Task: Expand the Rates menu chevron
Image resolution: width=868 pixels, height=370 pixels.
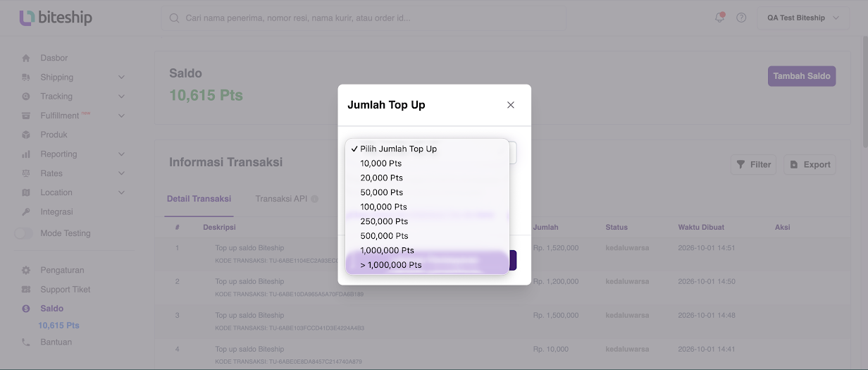Action: [x=121, y=173]
